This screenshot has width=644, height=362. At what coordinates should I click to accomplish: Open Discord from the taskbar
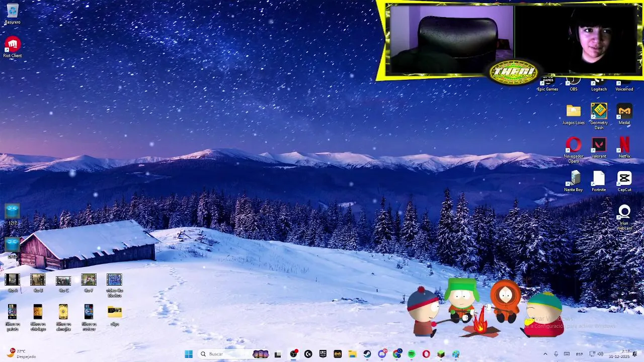(x=382, y=354)
